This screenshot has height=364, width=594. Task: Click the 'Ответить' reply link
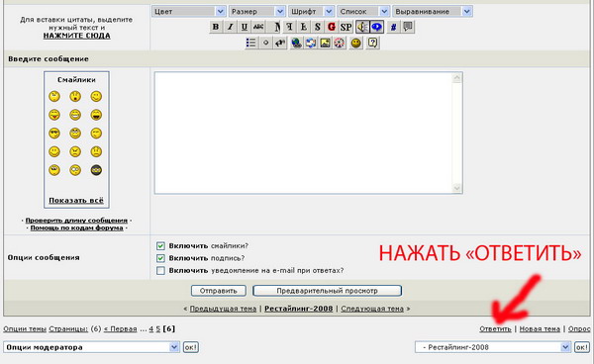click(495, 328)
